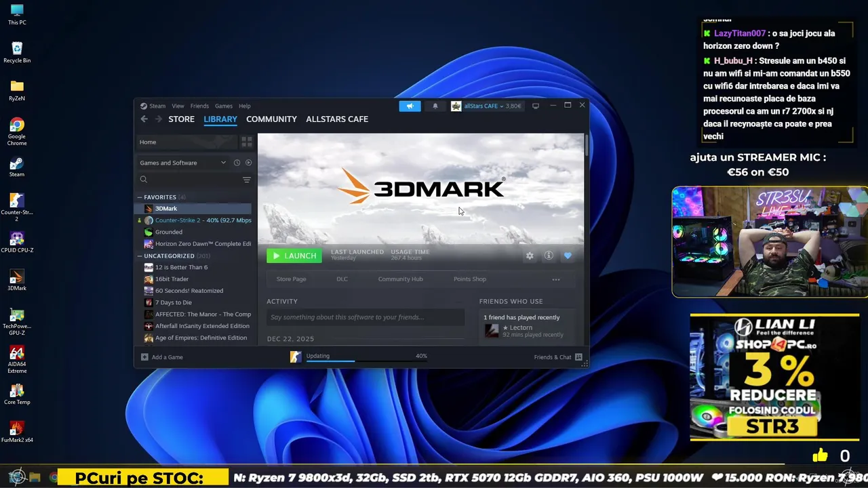Click the library search magnifier icon
868x488 pixels.
144,180
